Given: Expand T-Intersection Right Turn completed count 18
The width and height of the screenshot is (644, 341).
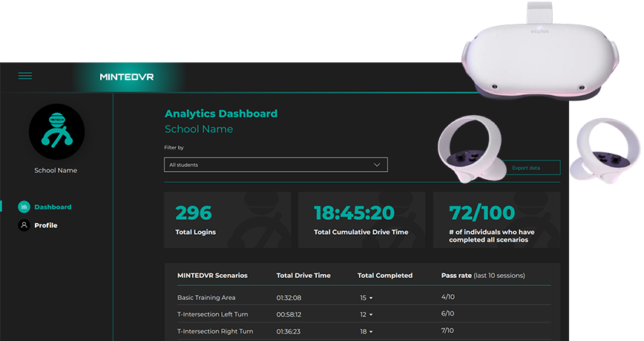Looking at the screenshot, I should [x=367, y=331].
